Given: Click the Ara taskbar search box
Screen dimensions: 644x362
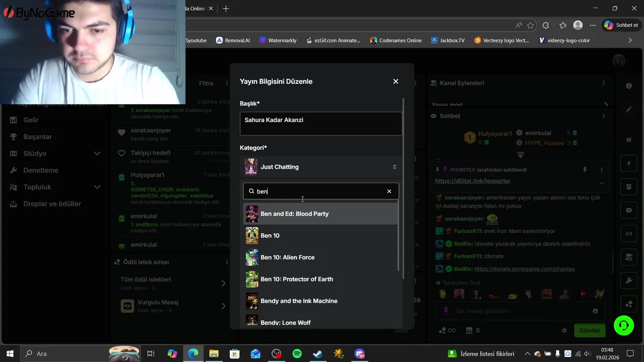Looking at the screenshot, I should (x=80, y=353).
